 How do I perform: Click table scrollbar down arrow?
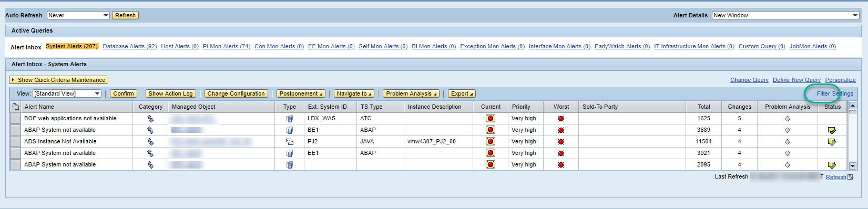(x=853, y=166)
